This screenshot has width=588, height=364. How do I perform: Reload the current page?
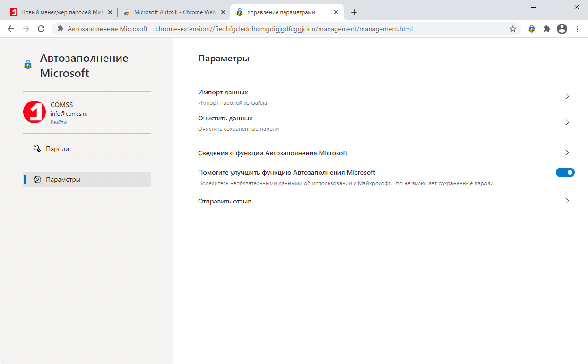(41, 29)
